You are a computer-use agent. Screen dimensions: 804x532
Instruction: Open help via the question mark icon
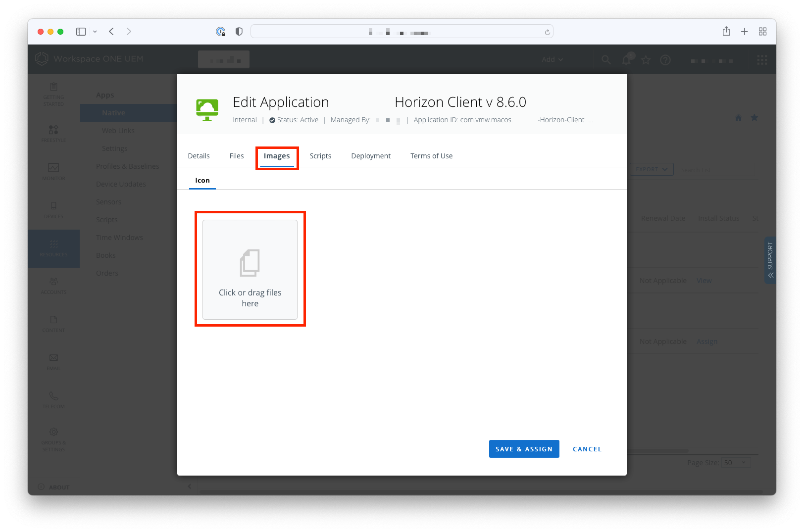click(665, 59)
